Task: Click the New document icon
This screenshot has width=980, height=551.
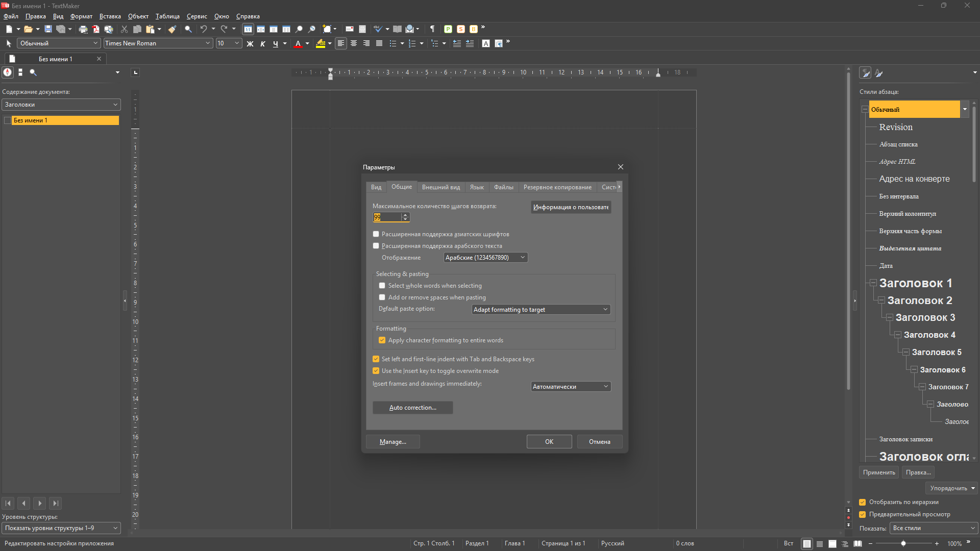Action: point(9,29)
